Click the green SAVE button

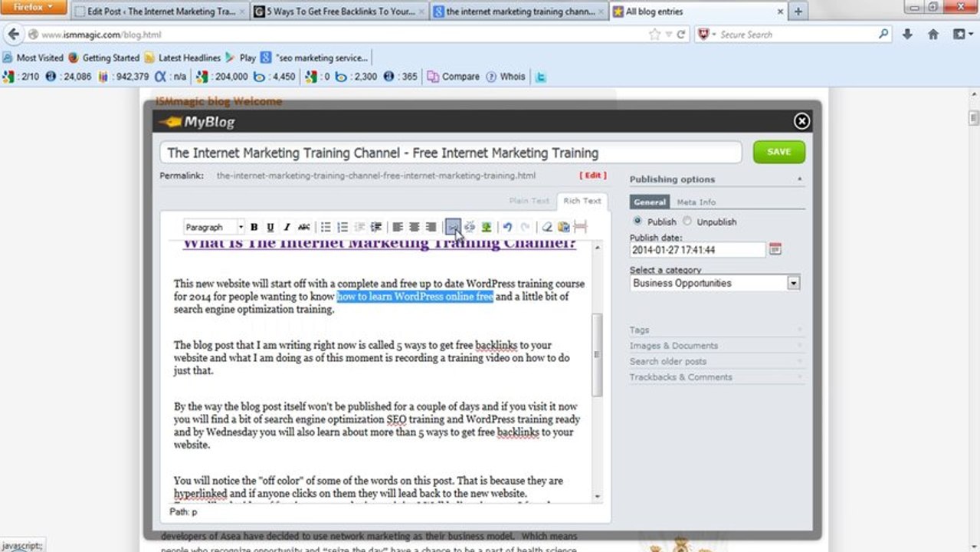pyautogui.click(x=778, y=152)
